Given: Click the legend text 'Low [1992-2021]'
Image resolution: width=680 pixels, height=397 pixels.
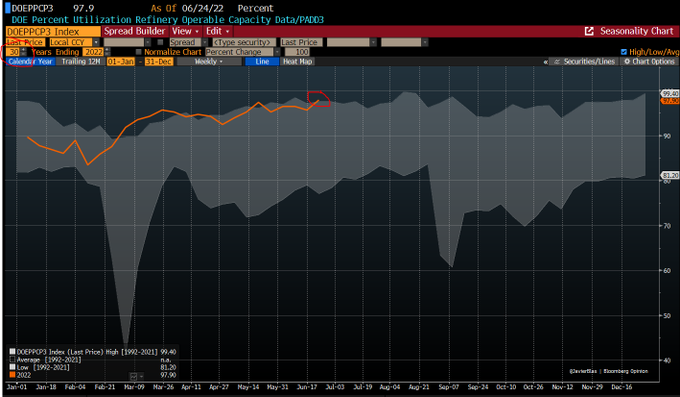Looking at the screenshot, I should pos(43,367).
